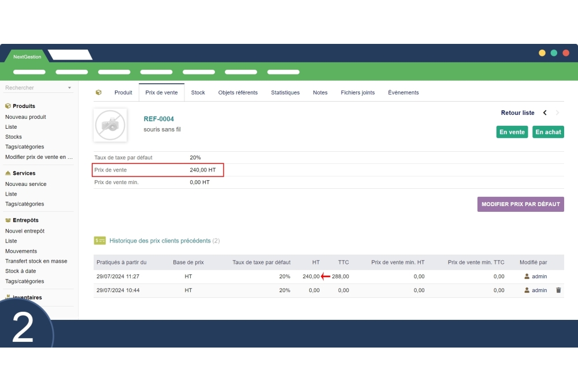Viewport: 578px width, 392px height.
Task: Open the REF-0004 product reference link
Action: coord(158,119)
